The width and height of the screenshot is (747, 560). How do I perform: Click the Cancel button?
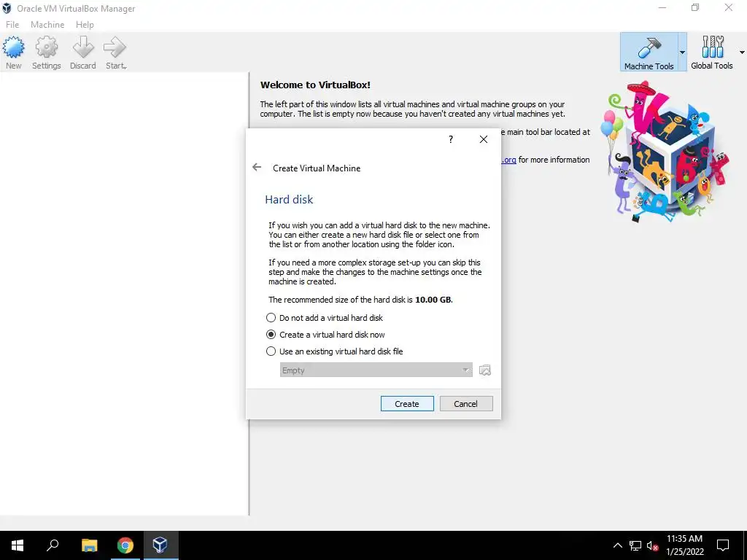click(466, 403)
